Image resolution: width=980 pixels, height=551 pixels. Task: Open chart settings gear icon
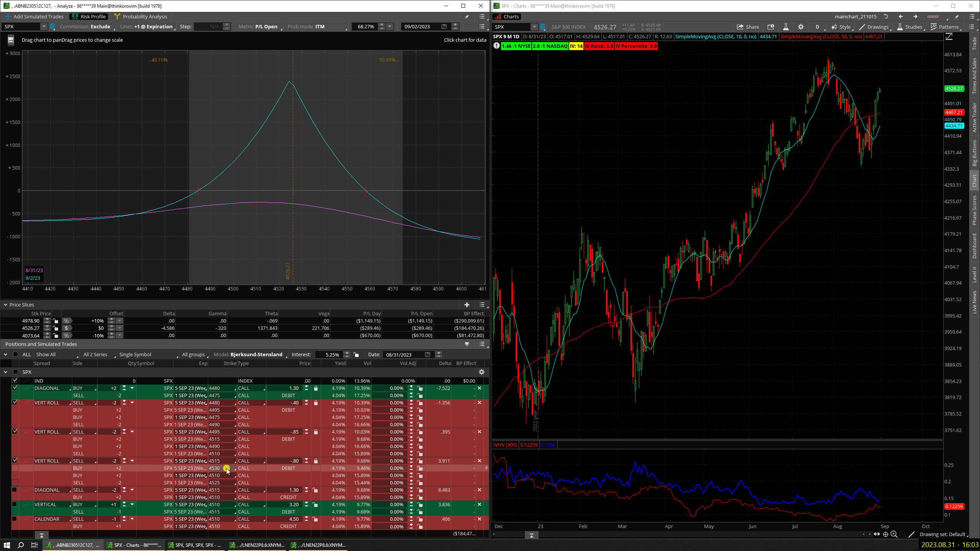[801, 27]
